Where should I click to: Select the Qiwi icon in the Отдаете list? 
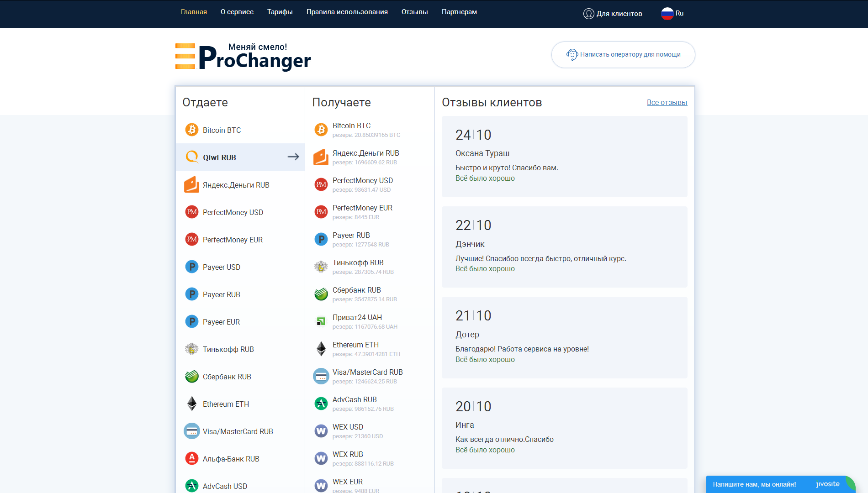coord(192,157)
